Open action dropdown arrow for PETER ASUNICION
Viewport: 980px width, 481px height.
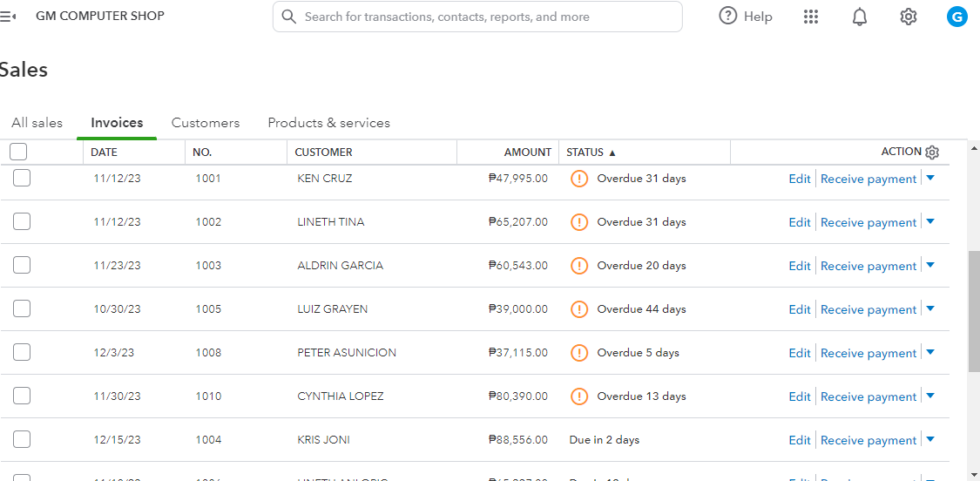point(930,352)
